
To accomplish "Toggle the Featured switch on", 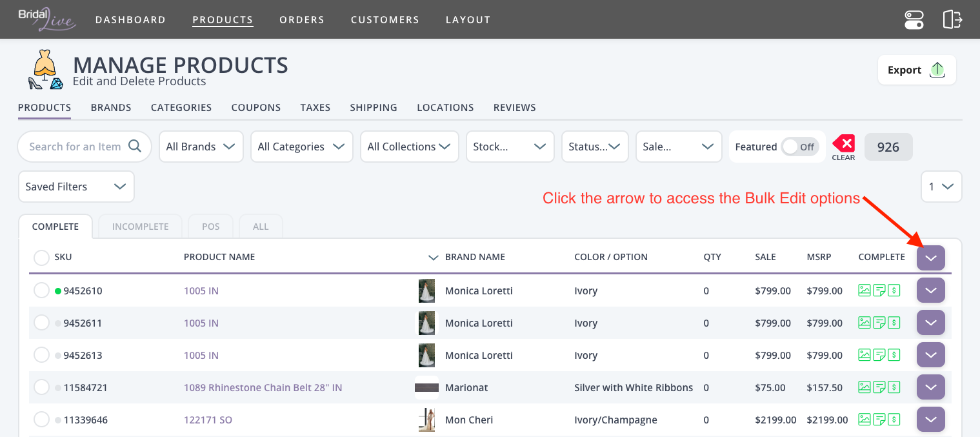I will [x=799, y=147].
